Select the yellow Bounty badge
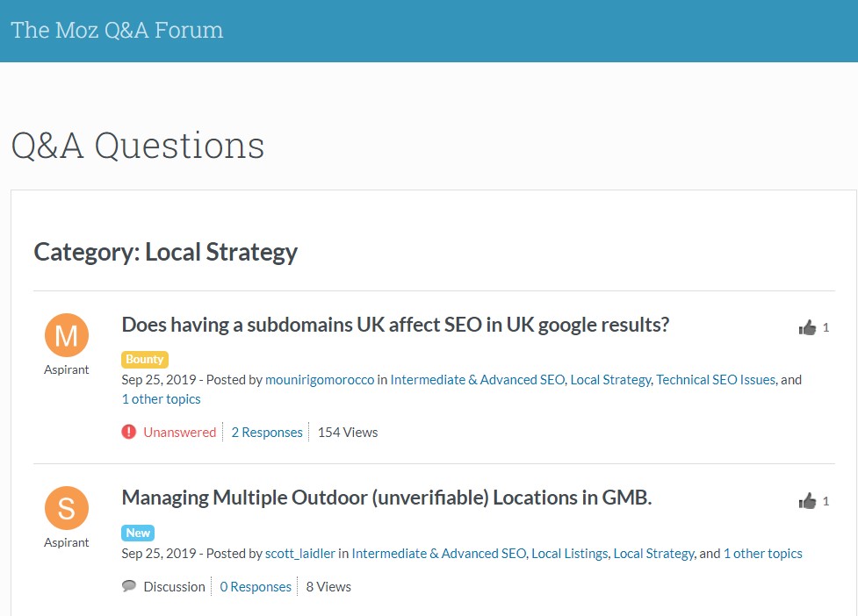 [144, 359]
